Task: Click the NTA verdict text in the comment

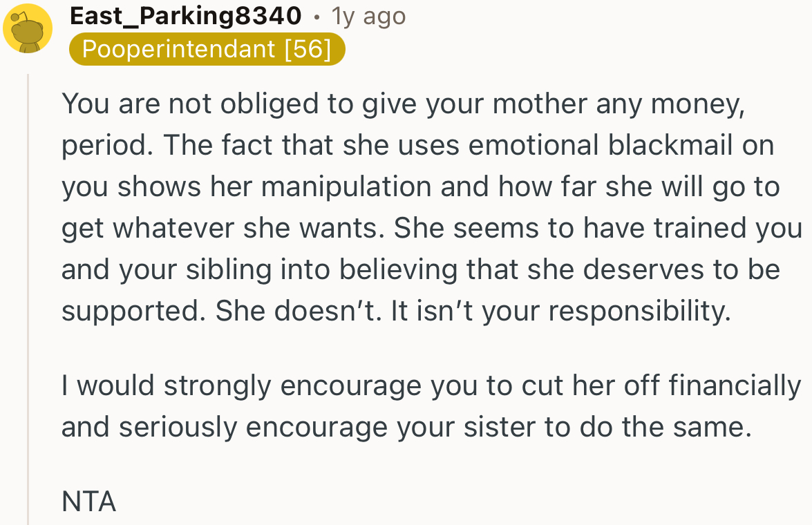Action: click(88, 502)
